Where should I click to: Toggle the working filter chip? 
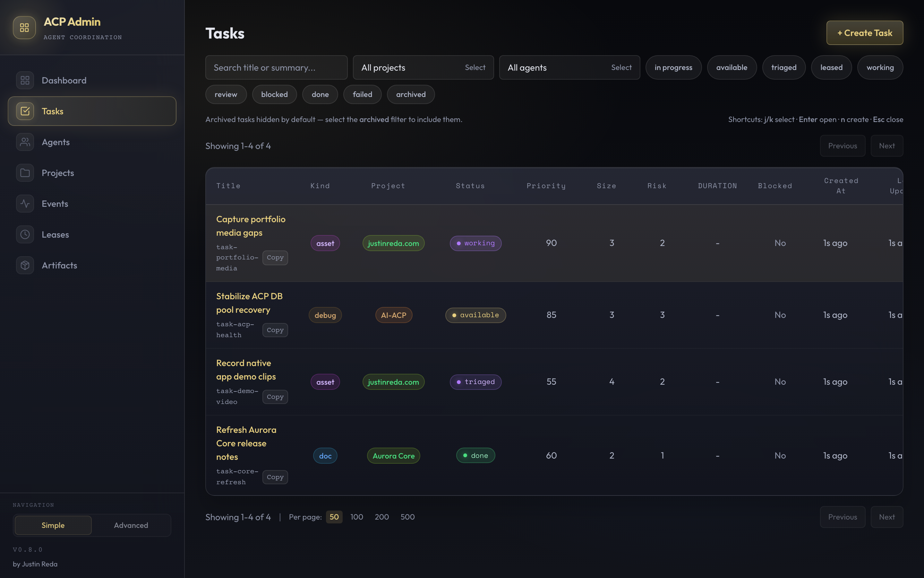(x=880, y=67)
